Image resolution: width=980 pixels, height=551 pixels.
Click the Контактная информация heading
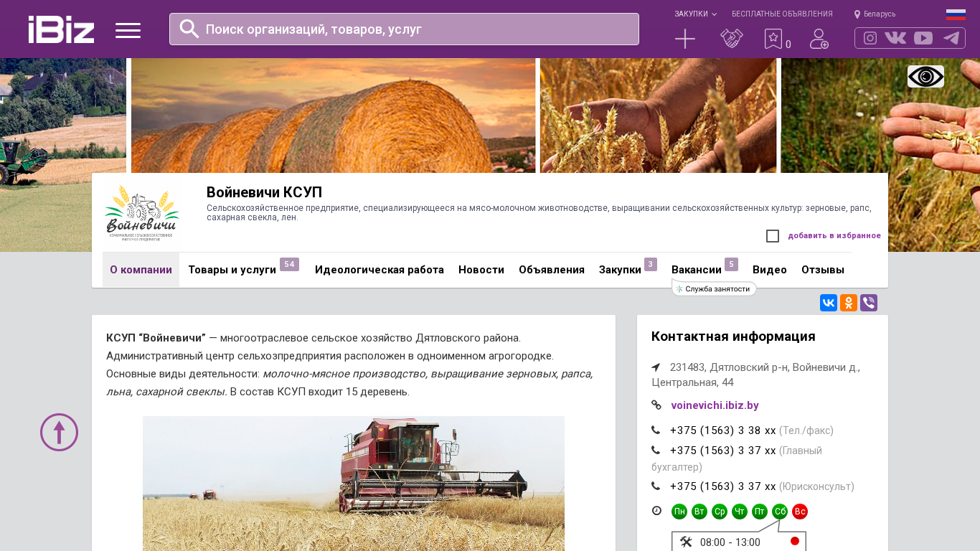point(733,336)
